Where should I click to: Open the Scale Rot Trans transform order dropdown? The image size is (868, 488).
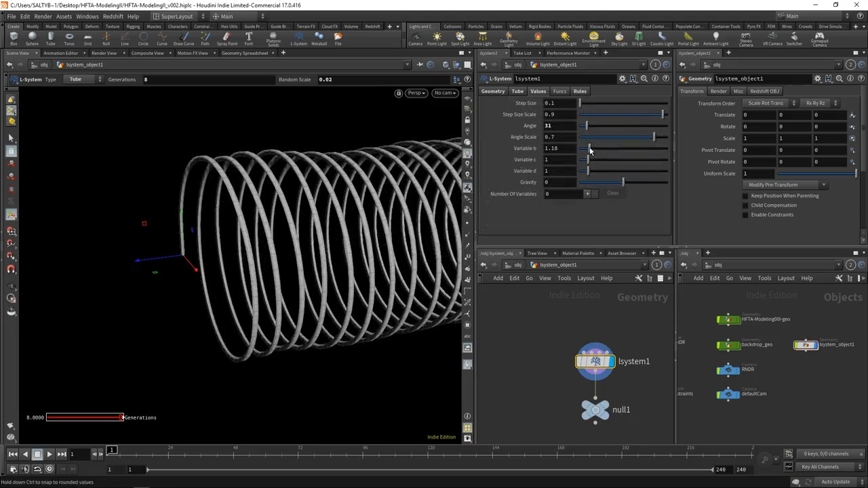coord(769,103)
